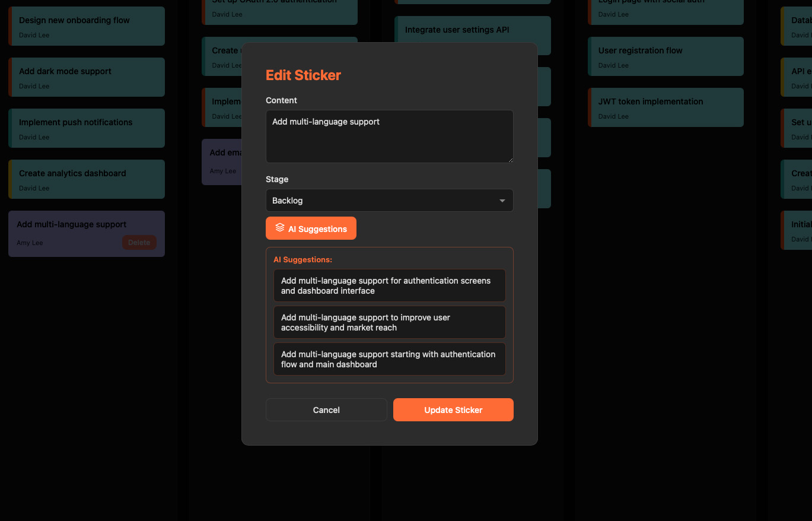Image resolution: width=812 pixels, height=521 pixels.
Task: Click the orange AI Suggestions button
Action: [x=311, y=228]
